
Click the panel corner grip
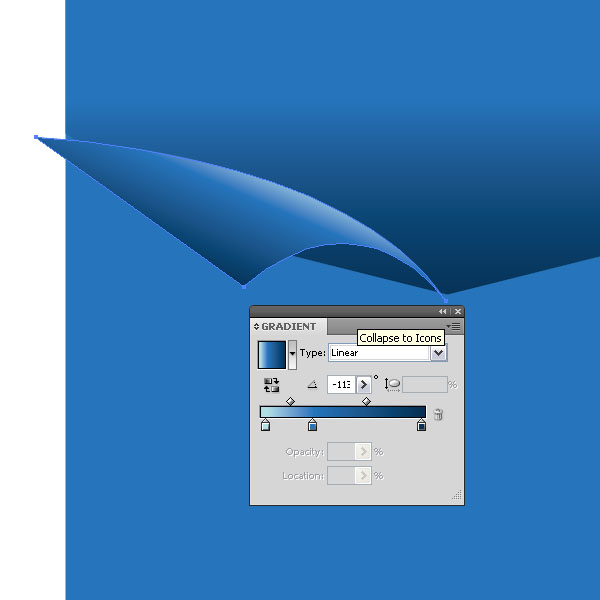(457, 495)
